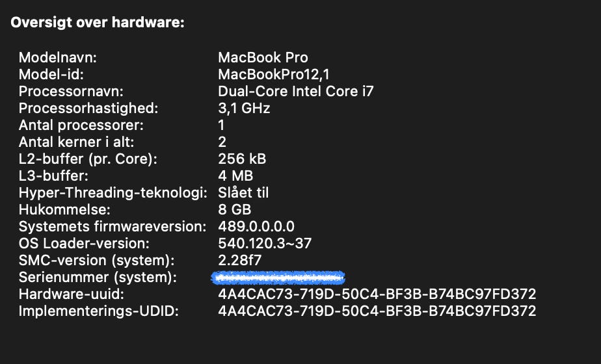The width and height of the screenshot is (601, 364).
Task: Select the Modelnavn value MacBook Pro
Action: (263, 57)
